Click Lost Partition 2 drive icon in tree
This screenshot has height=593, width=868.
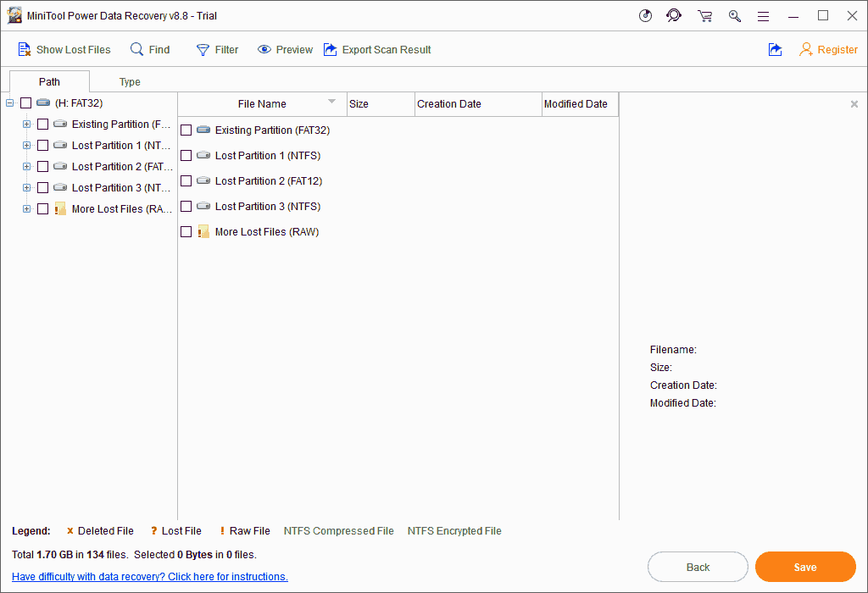click(60, 166)
